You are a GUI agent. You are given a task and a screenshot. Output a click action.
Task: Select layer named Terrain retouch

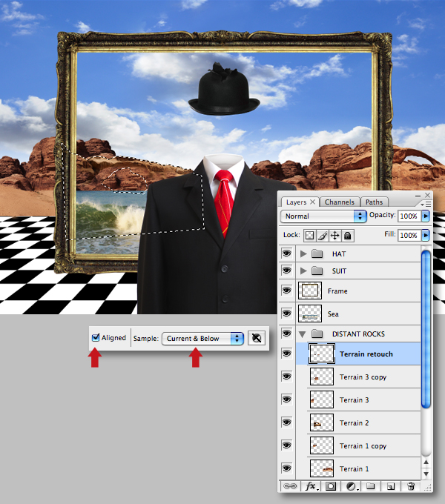click(x=366, y=354)
